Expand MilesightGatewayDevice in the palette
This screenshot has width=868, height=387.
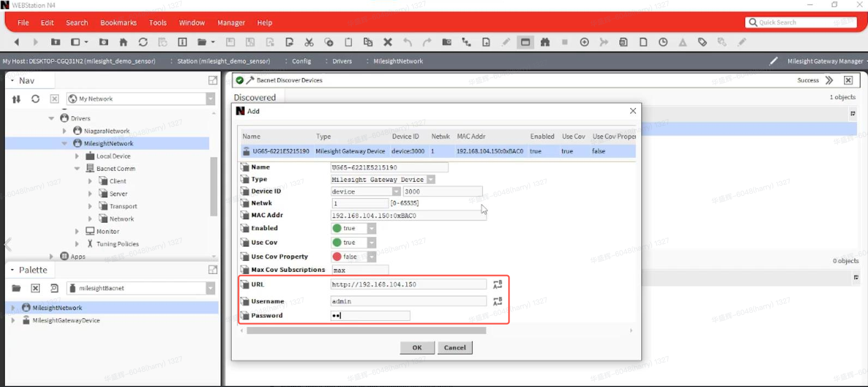coord(13,320)
